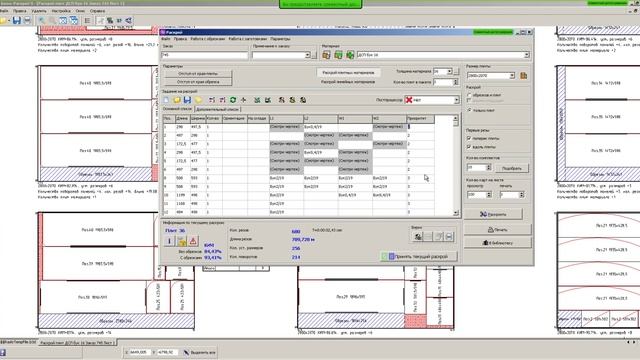Open the Файл menu in the Раскрой dialog
Viewport: 640px width, 360px height.
pos(166,39)
